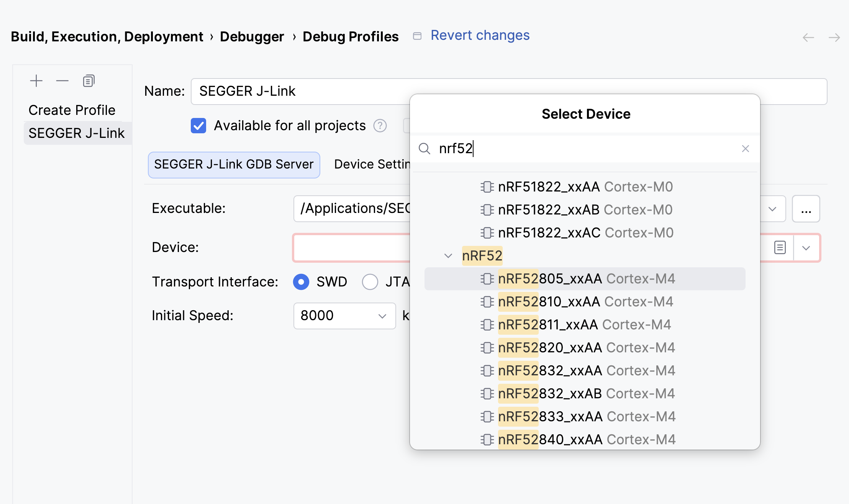Click Debugger breadcrumb
849x504 pixels.
[x=252, y=37]
